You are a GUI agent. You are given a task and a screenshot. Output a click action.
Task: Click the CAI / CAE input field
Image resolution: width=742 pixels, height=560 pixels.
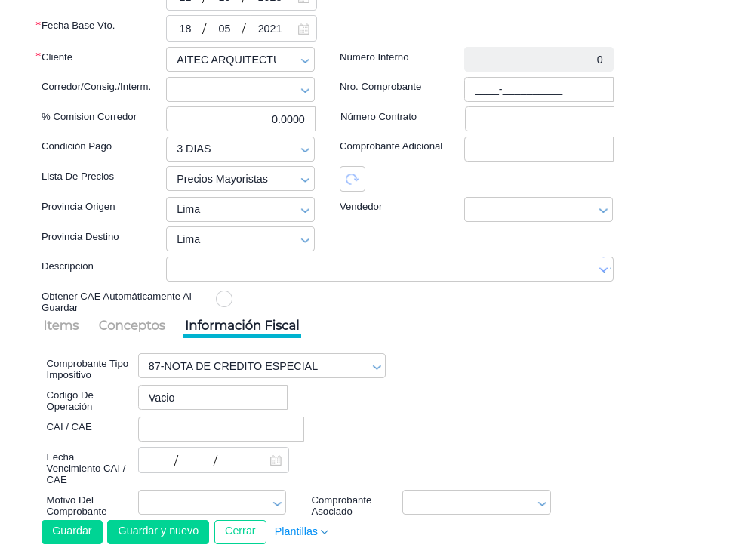220,429
